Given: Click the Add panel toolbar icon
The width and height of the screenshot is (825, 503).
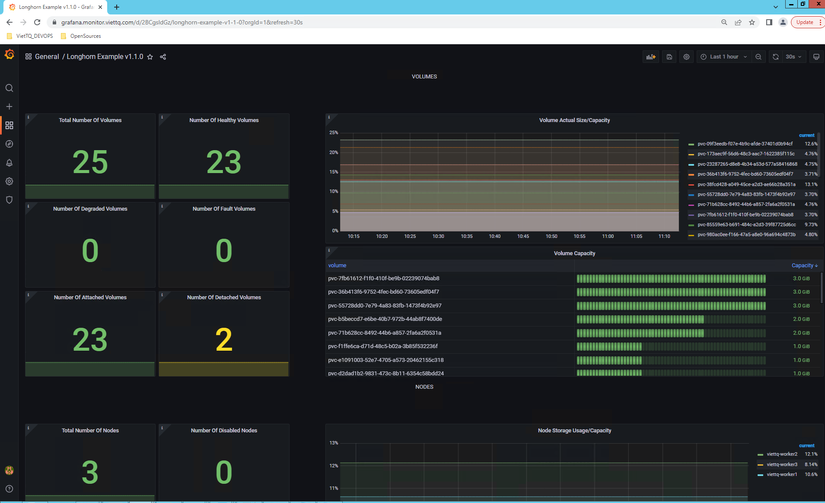Looking at the screenshot, I should (x=651, y=57).
